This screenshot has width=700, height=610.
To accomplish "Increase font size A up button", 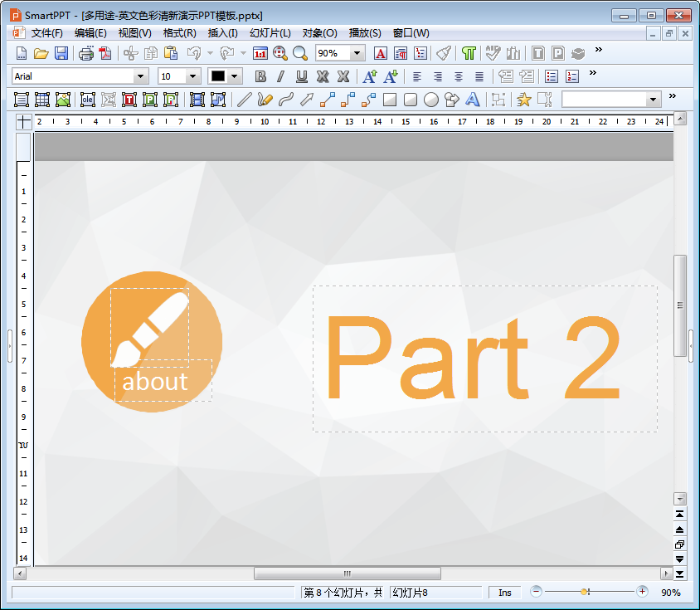I will point(370,76).
